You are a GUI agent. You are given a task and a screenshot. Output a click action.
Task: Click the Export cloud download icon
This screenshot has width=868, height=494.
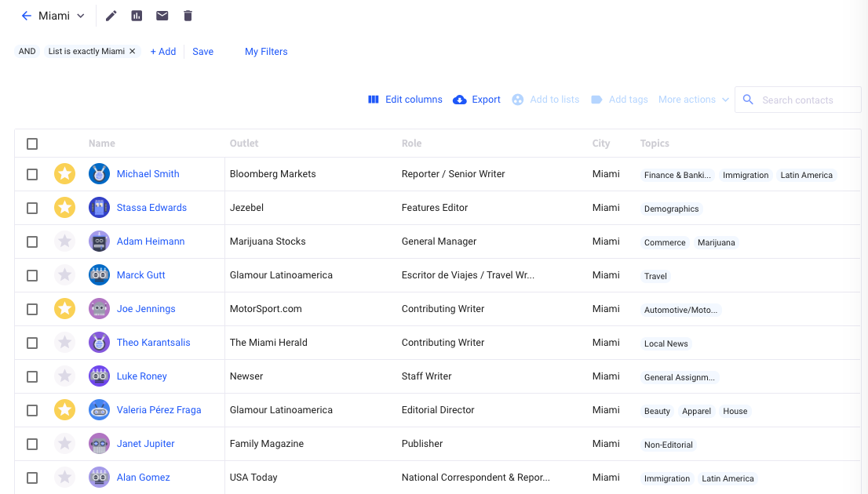[460, 100]
